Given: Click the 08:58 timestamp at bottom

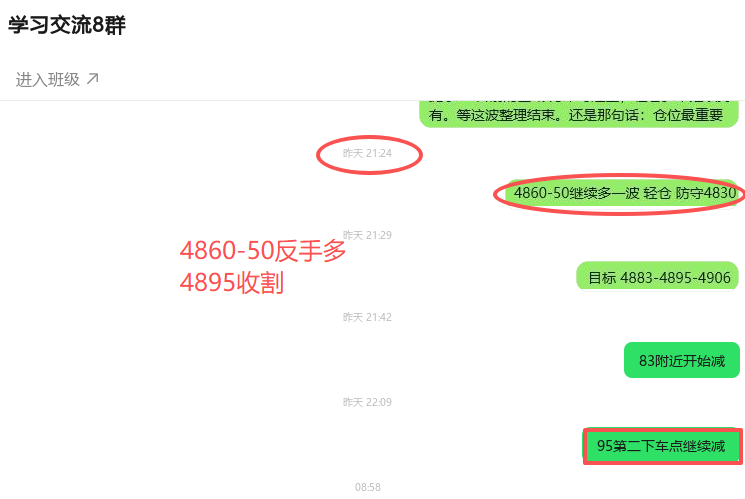Looking at the screenshot, I should coord(368,487).
